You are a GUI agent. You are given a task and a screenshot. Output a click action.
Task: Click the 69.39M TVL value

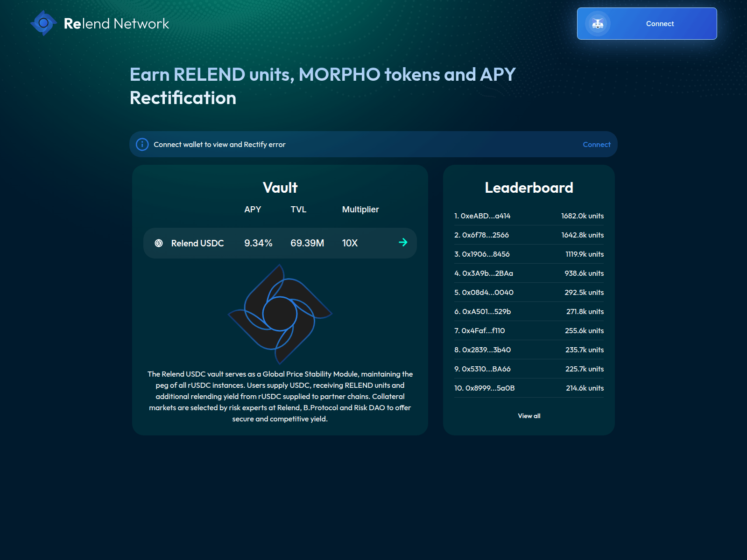(307, 243)
